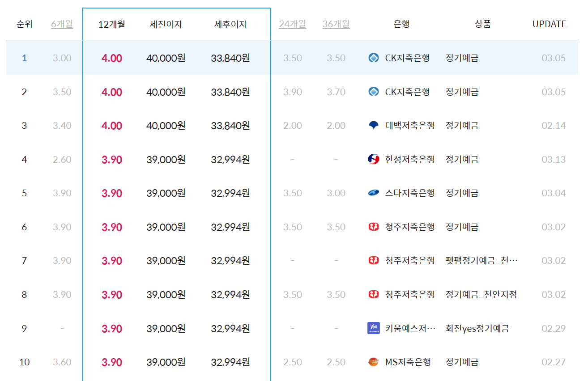Click the 한성저축은행 logo icon

(x=373, y=159)
